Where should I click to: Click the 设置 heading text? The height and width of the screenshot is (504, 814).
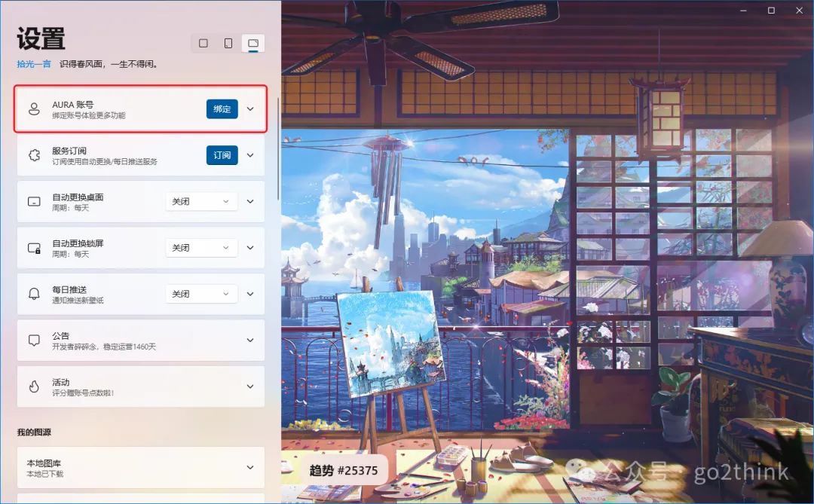pyautogui.click(x=41, y=38)
